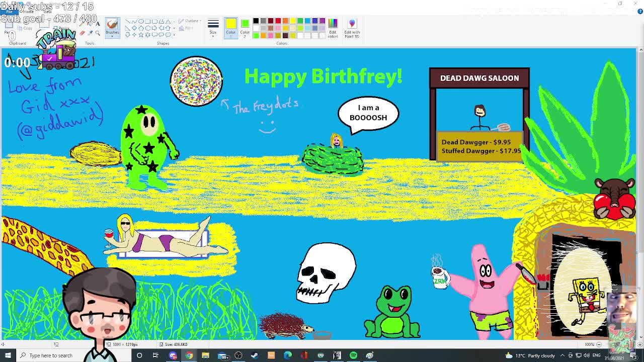Open File Explorer from the taskbar
Viewport: 644px width, 362px height.
tap(205, 355)
